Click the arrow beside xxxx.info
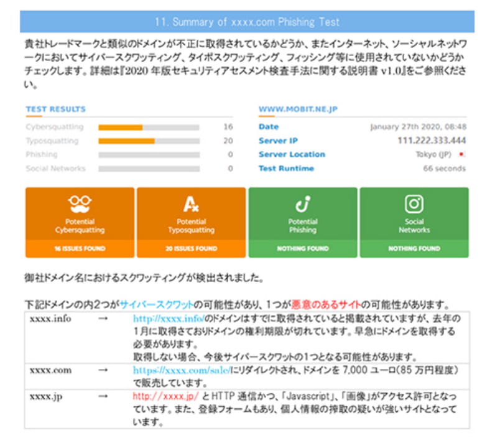 point(103,318)
